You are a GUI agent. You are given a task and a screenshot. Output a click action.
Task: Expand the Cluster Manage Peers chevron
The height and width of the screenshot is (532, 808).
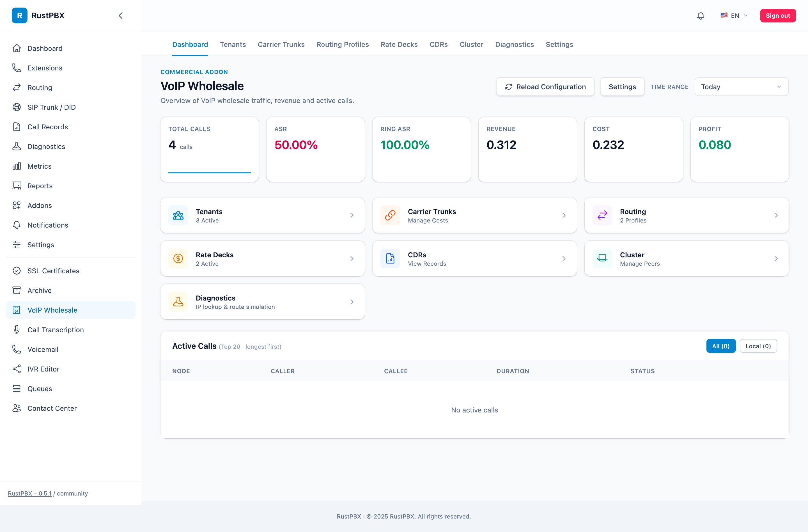776,258
